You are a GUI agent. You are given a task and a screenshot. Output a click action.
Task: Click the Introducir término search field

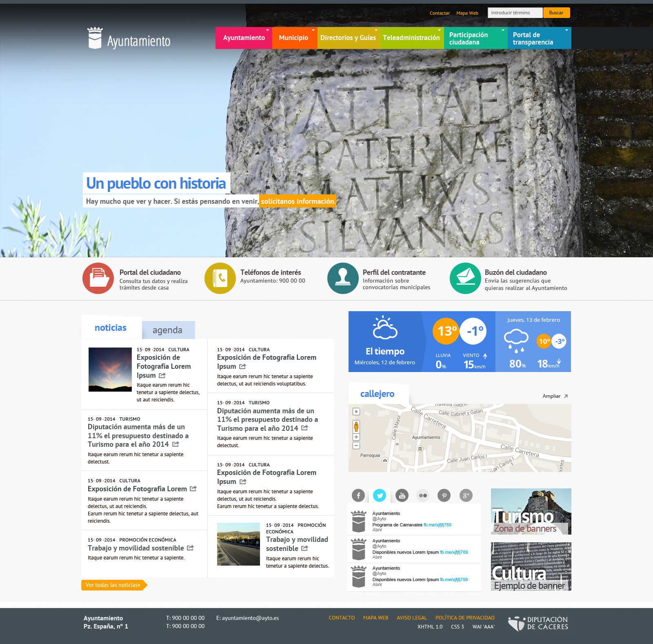pos(515,13)
